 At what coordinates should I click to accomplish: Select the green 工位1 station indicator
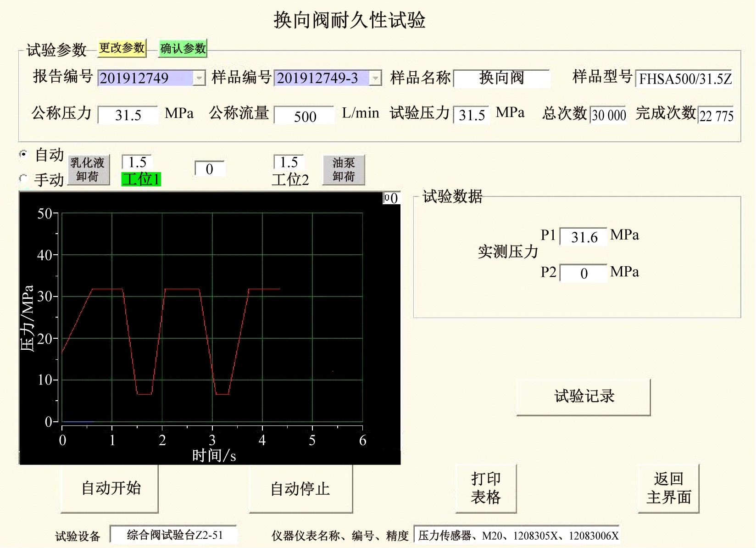(141, 180)
